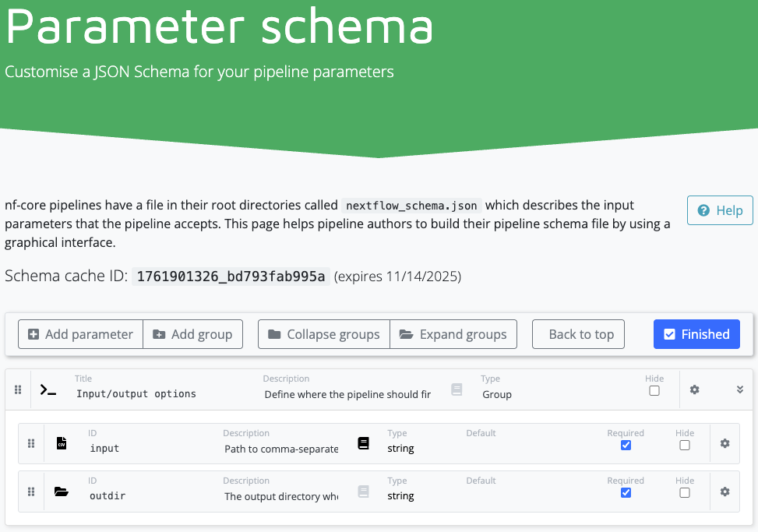Open the Help panel

coord(719,210)
